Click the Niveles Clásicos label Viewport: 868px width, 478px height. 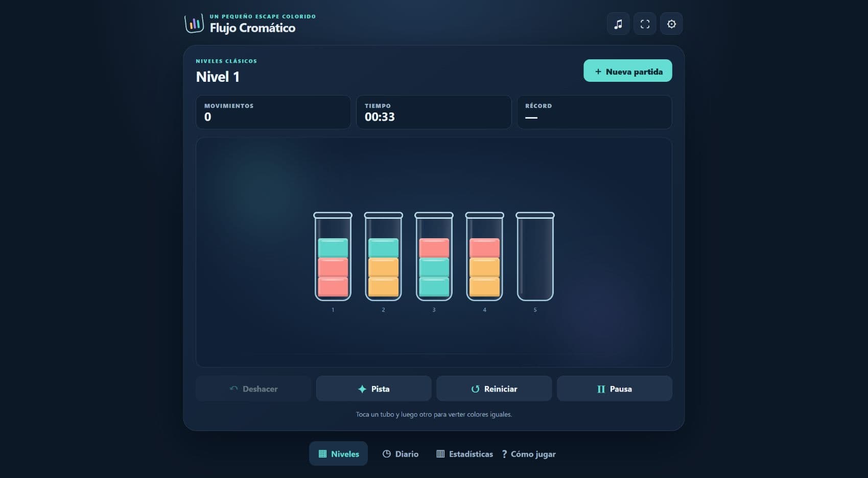click(x=226, y=61)
